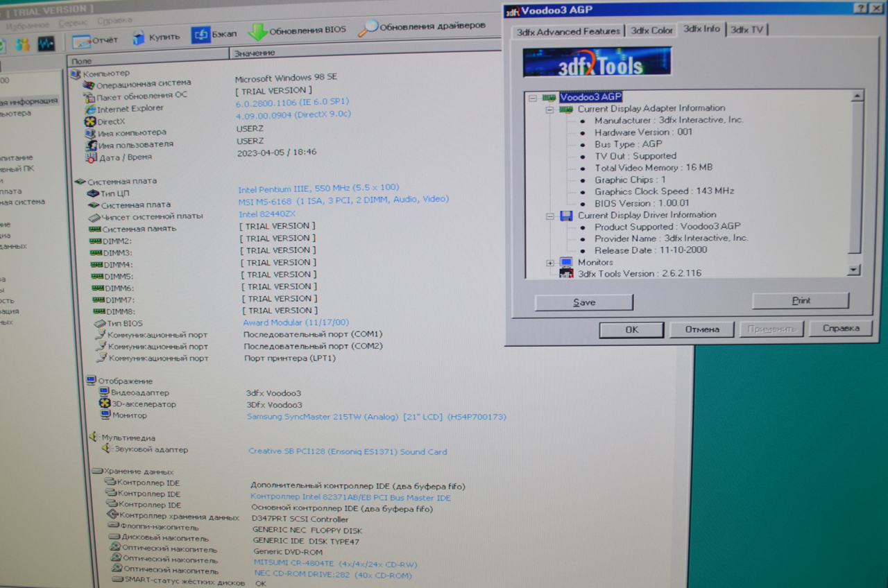
Task: Click the Флоппи-накопитель drive icon
Action: coord(115,526)
